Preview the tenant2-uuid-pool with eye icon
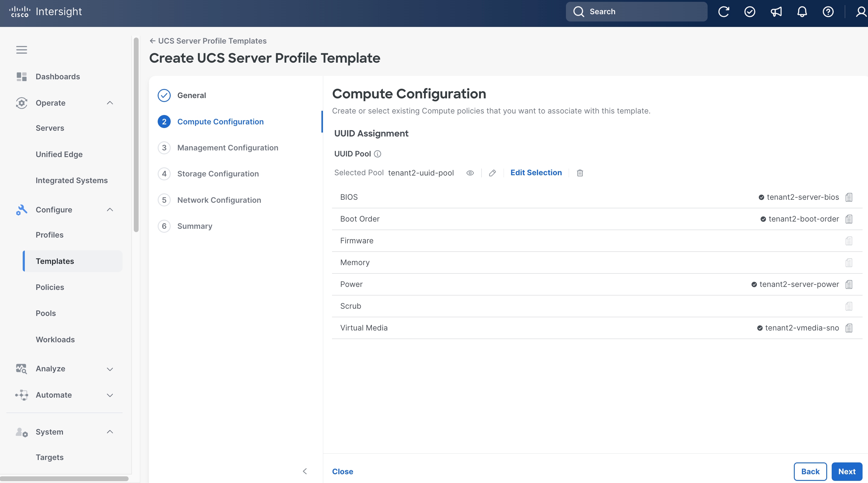This screenshot has height=483, width=868. point(470,173)
